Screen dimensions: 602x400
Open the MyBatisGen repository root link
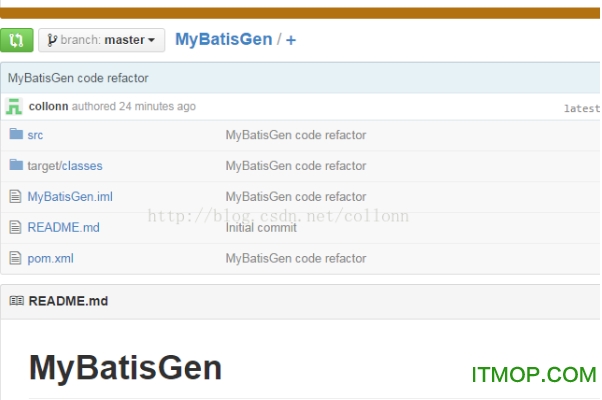click(x=223, y=40)
